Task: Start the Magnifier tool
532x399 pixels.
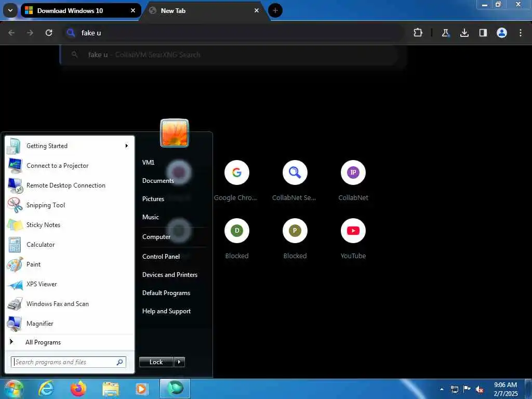Action: pos(70,323)
